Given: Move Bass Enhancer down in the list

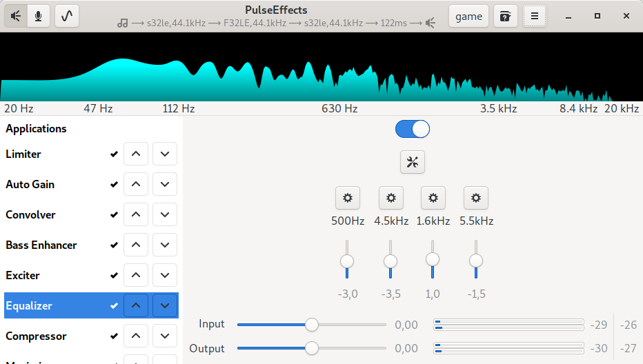Looking at the screenshot, I should tap(165, 245).
